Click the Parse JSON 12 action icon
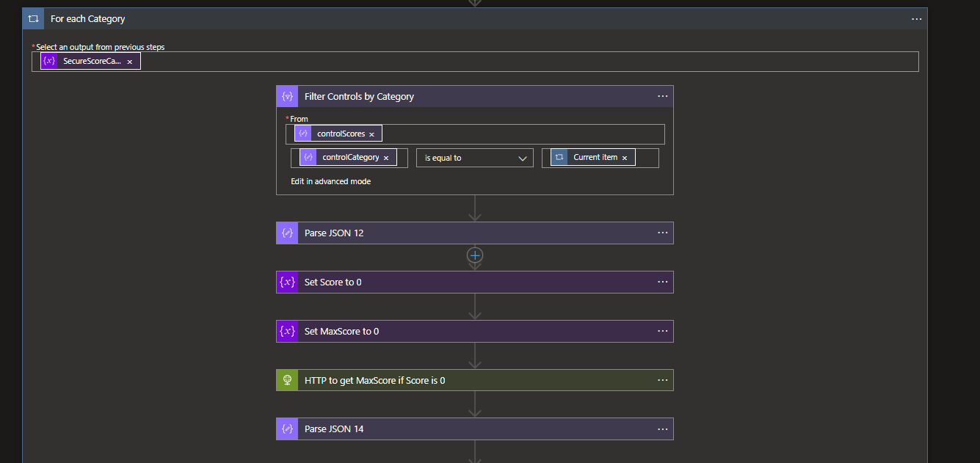980x463 pixels. (287, 233)
